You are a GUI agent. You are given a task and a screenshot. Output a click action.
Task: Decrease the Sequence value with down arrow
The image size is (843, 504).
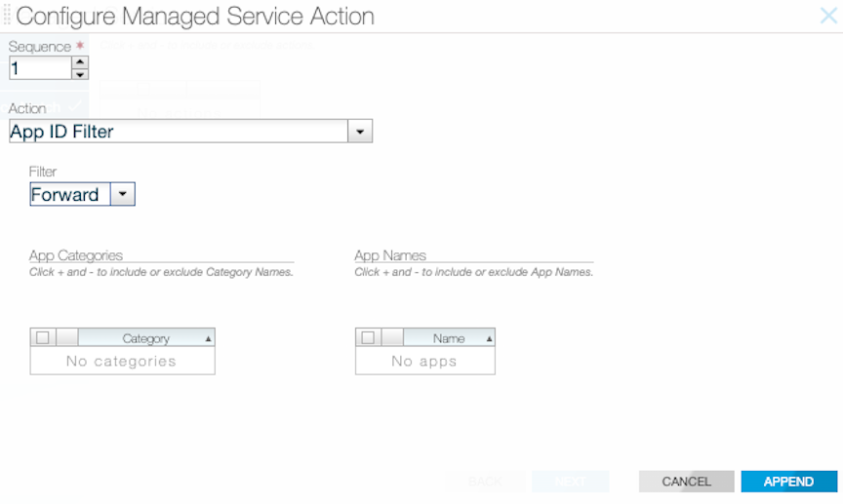[80, 74]
